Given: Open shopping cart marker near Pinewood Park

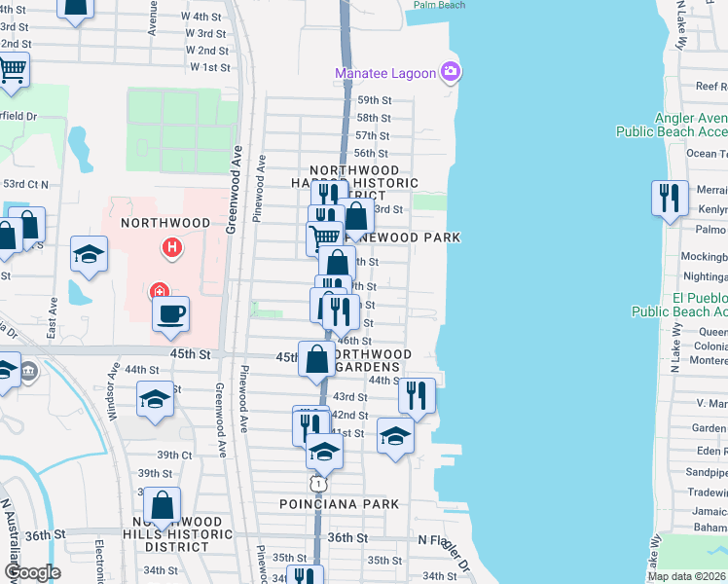Looking at the screenshot, I should pos(323,237).
